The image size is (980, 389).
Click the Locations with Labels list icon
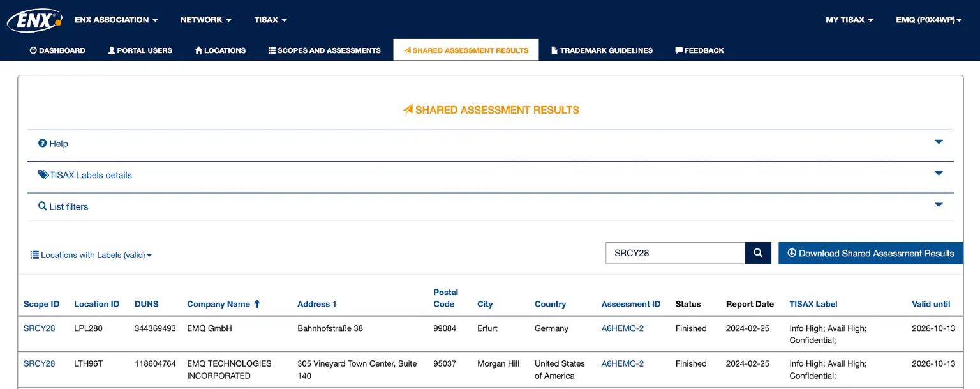[x=35, y=255]
